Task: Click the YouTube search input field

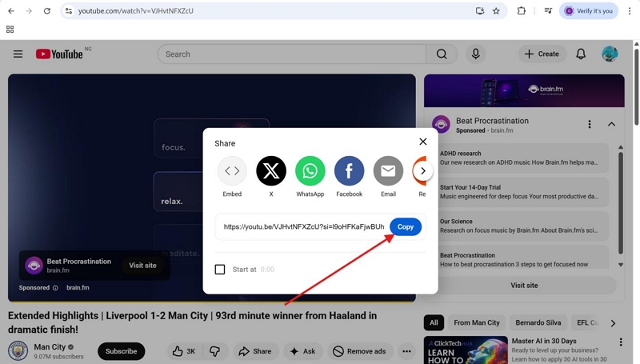Action: point(291,54)
